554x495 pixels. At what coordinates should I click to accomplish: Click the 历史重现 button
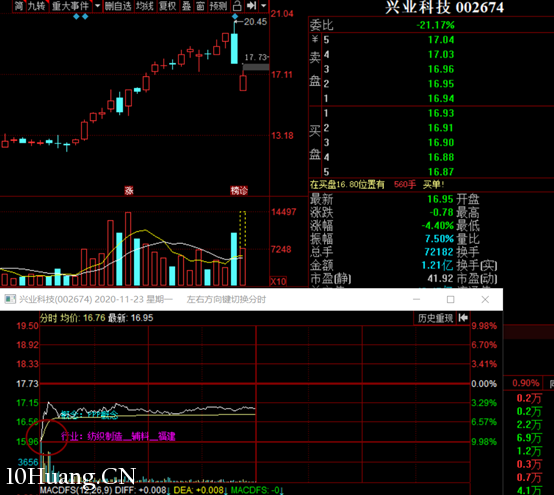coord(435,318)
